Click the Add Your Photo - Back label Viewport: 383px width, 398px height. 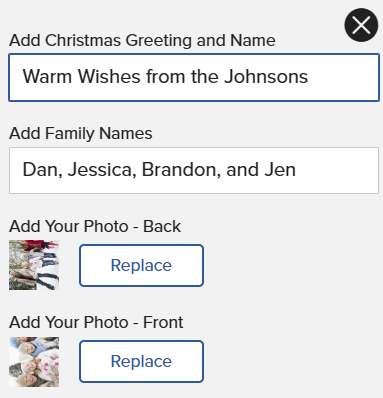[x=95, y=226]
